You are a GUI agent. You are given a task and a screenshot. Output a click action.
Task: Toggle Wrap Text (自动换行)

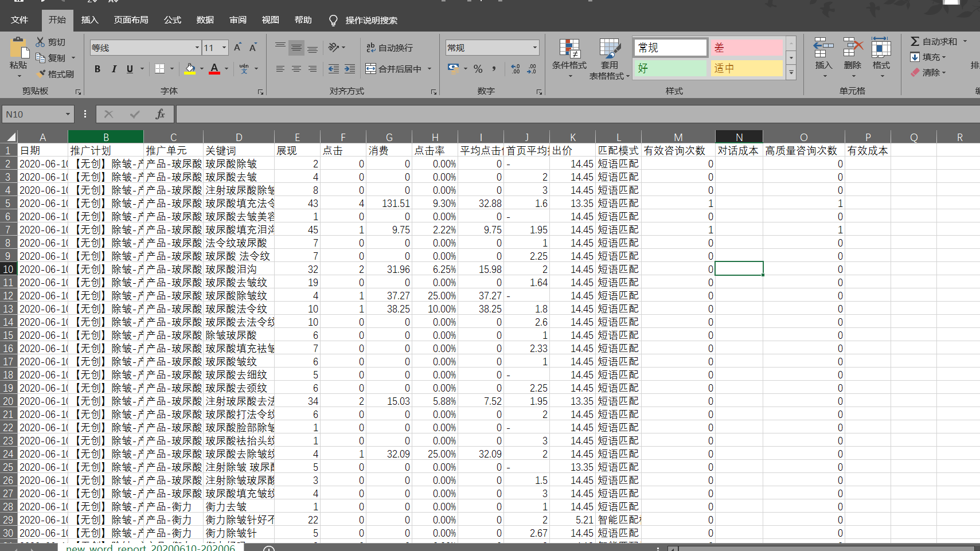[389, 48]
